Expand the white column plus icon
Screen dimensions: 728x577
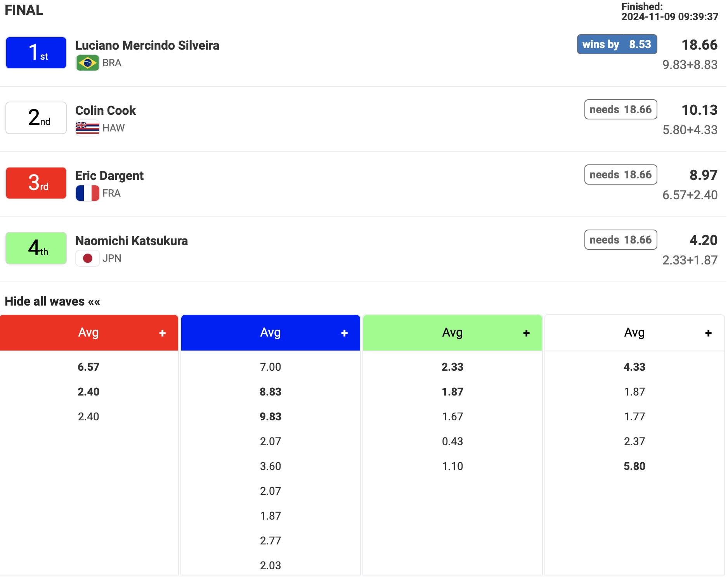(x=708, y=333)
